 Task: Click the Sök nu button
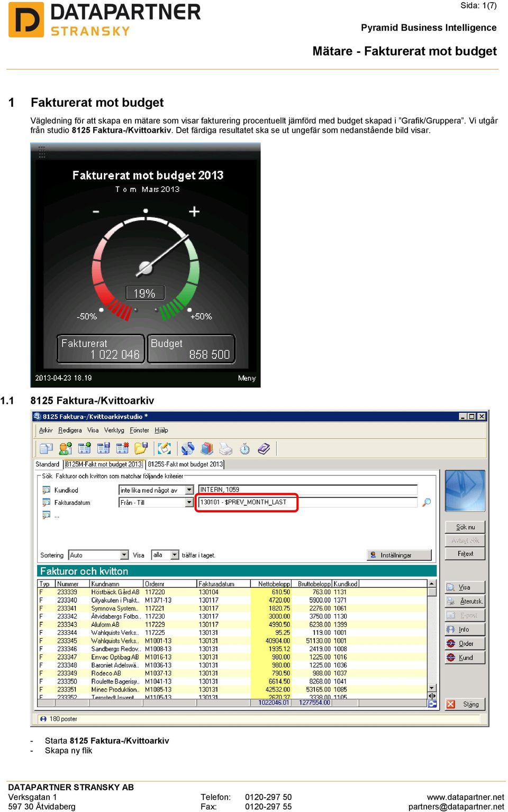[465, 527]
